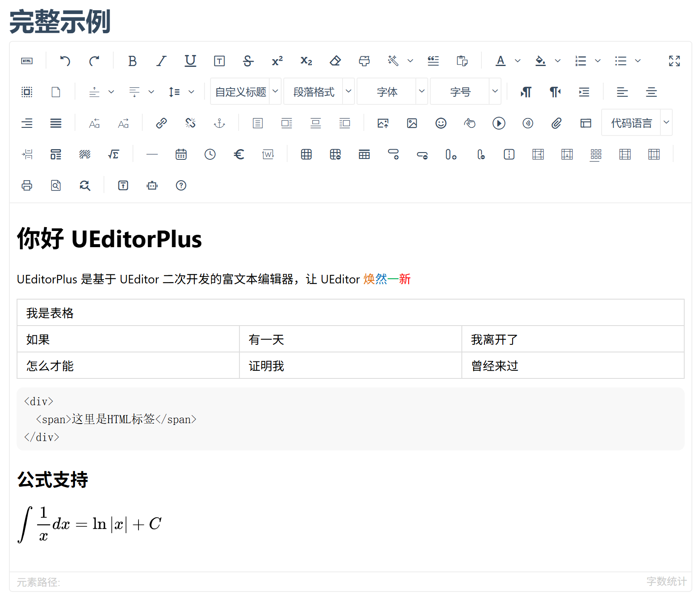This screenshot has height=603, width=700.
Task: Click the eraser clear-format icon
Action: pos(335,61)
